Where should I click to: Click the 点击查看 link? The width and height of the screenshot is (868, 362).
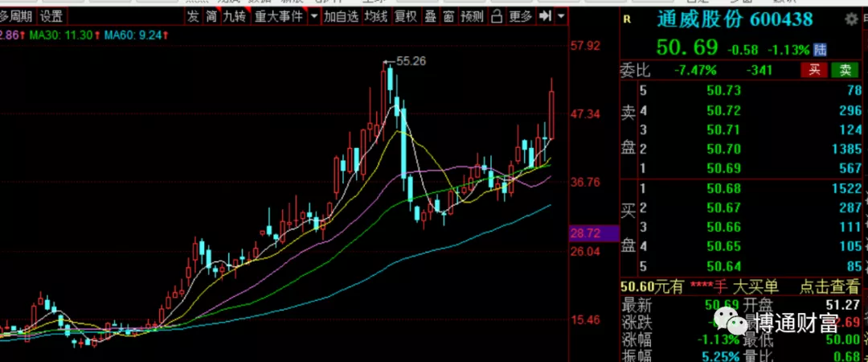click(829, 286)
